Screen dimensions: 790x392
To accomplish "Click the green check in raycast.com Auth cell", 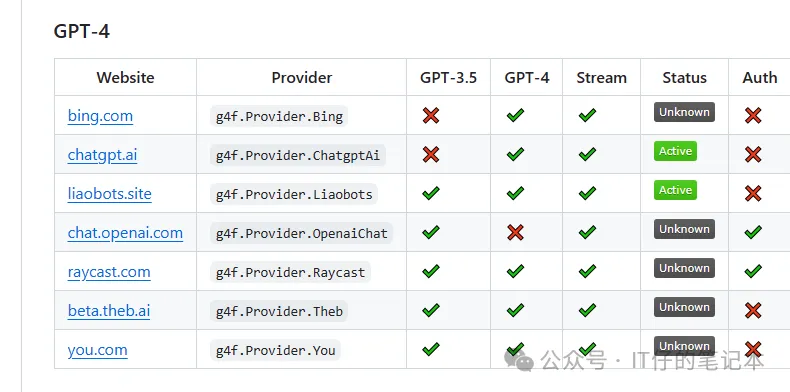I will tap(753, 272).
